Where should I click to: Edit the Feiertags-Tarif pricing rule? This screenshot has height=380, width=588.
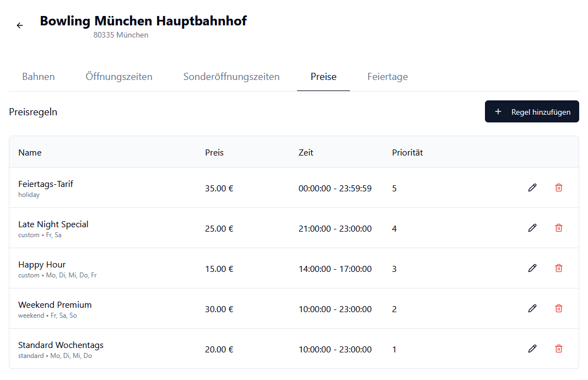[532, 188]
